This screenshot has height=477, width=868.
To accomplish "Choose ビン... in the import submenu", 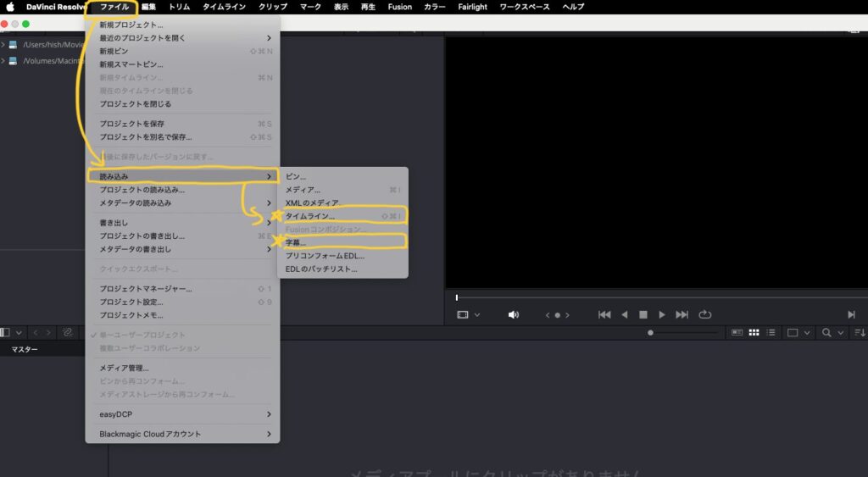I will [342, 176].
